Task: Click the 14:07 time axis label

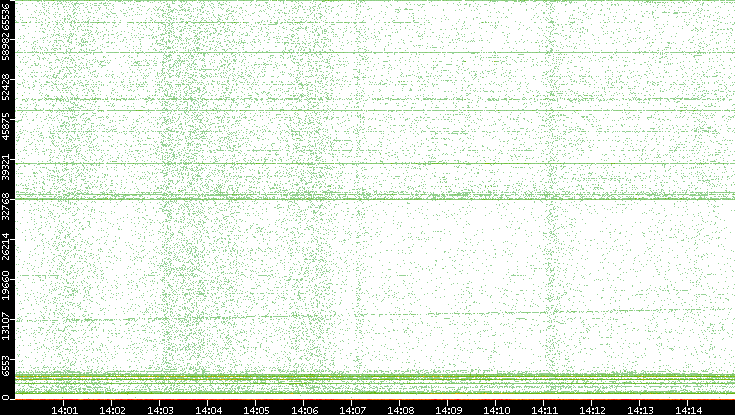Action: coord(352,410)
